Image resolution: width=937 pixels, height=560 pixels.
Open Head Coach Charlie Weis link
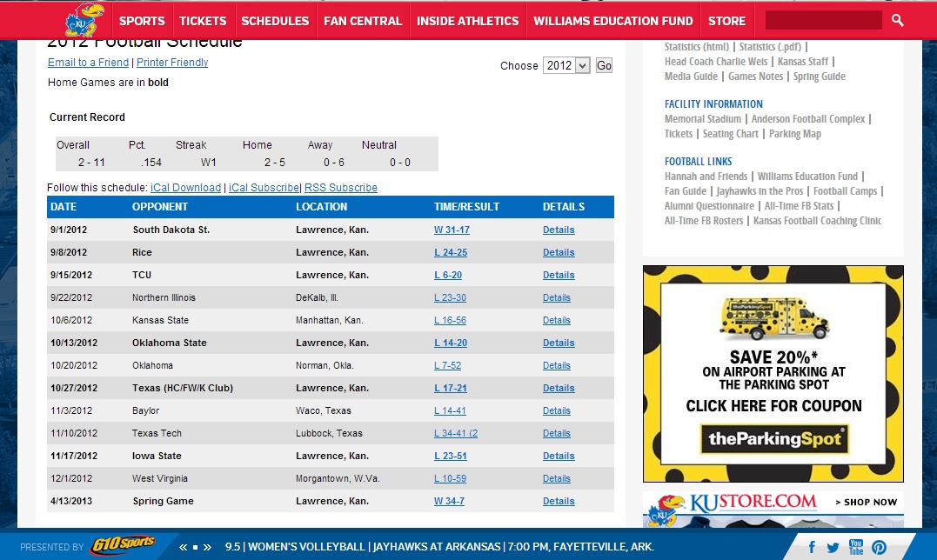click(x=716, y=62)
